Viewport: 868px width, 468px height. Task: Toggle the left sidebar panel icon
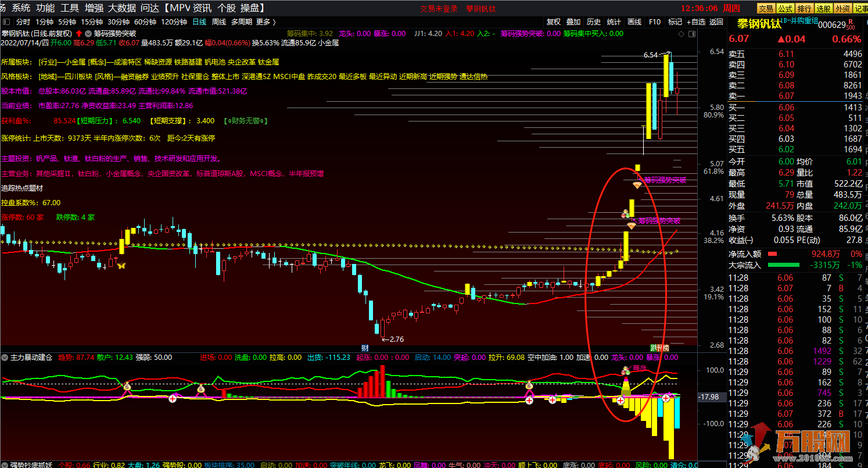pos(6,22)
